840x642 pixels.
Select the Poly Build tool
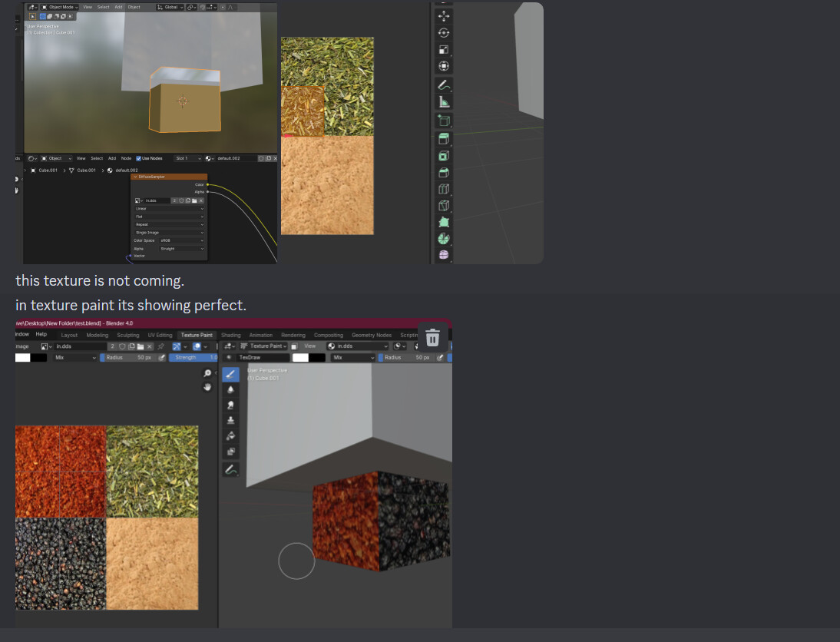pyautogui.click(x=444, y=222)
